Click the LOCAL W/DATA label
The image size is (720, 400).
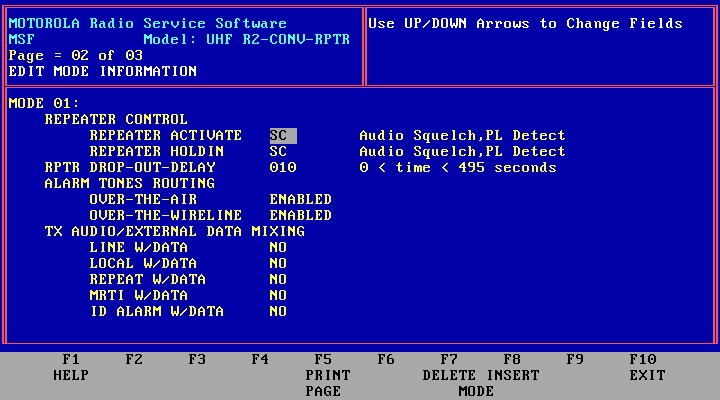[143, 264]
